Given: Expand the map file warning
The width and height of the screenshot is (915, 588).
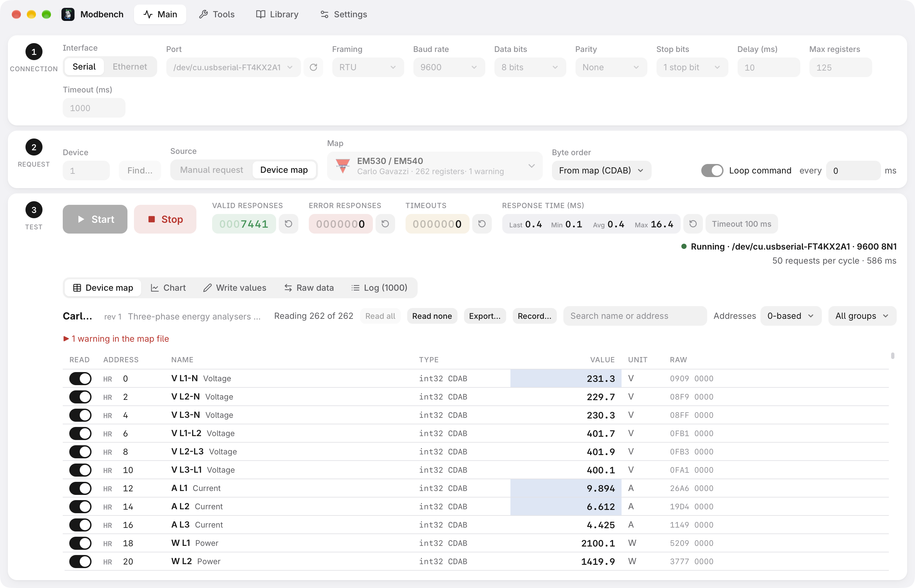Looking at the screenshot, I should [x=116, y=339].
